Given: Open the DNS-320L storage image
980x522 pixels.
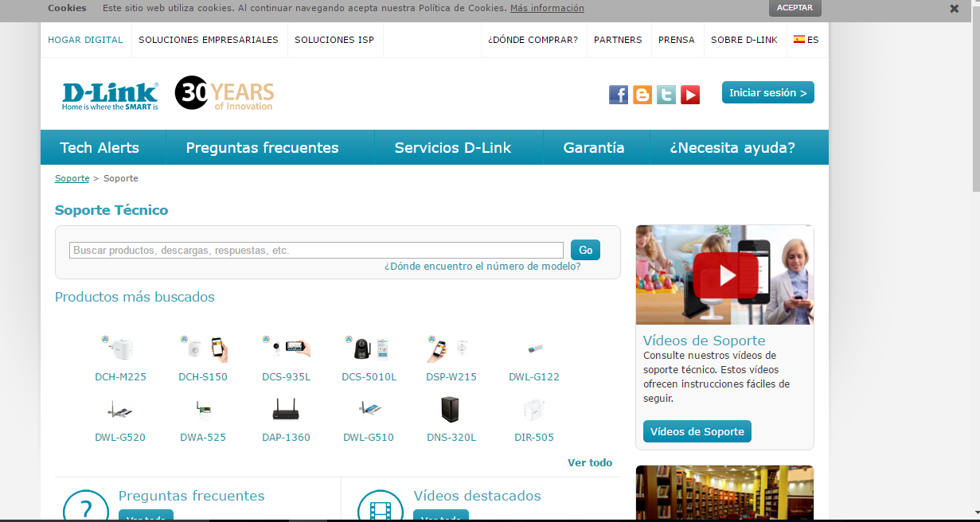Looking at the screenshot, I should 451,410.
